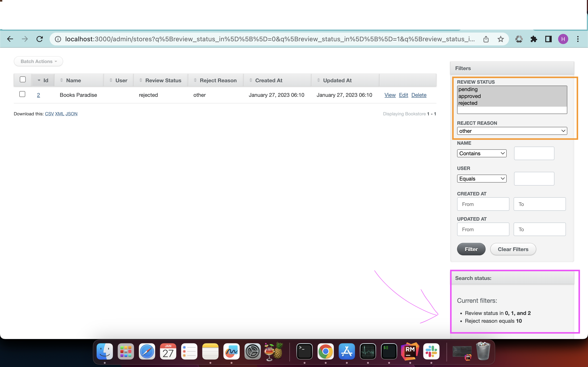The height and width of the screenshot is (367, 588).
Task: Open the Name 'Contains' dropdown
Action: coord(482,153)
